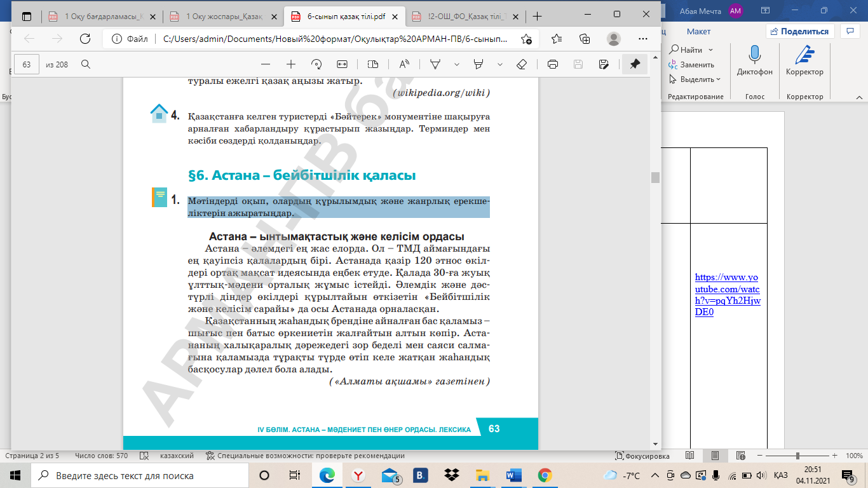Open Dictate microphone in Word ribbon
Screen dimensions: 868x488
click(x=755, y=60)
